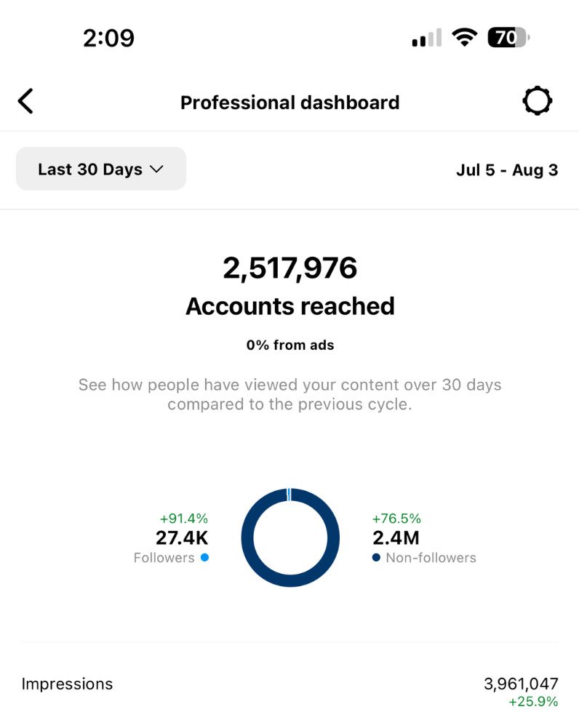Open the Last 30 Days dropdown

tap(100, 169)
